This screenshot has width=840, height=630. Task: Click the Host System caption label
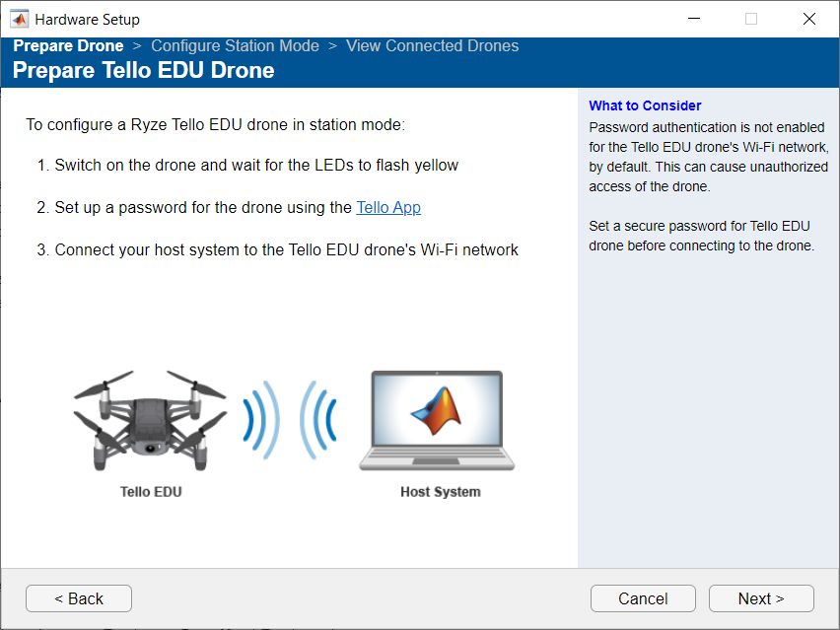(x=439, y=493)
